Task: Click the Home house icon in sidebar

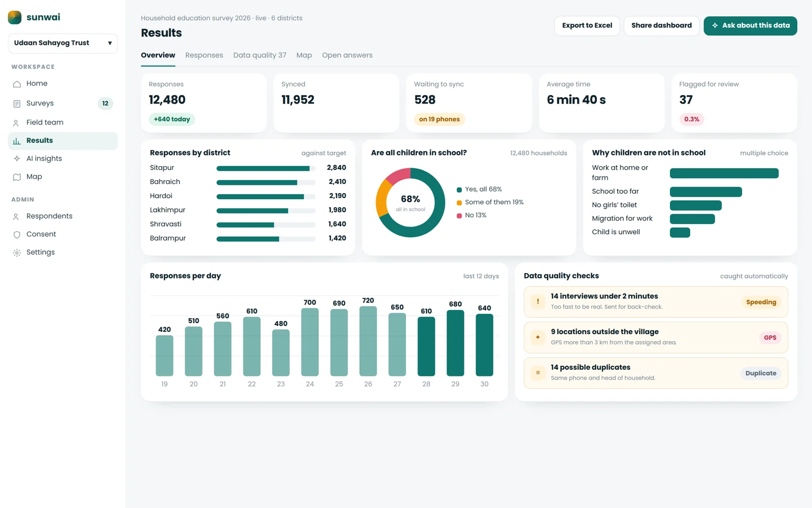Action: (x=17, y=84)
